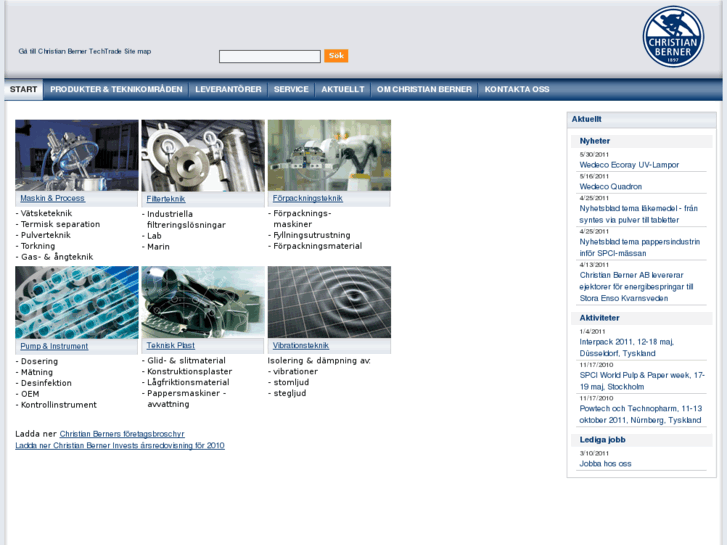Open the Site map link
Image resolution: width=727 pixels, height=545 pixels.
(138, 51)
